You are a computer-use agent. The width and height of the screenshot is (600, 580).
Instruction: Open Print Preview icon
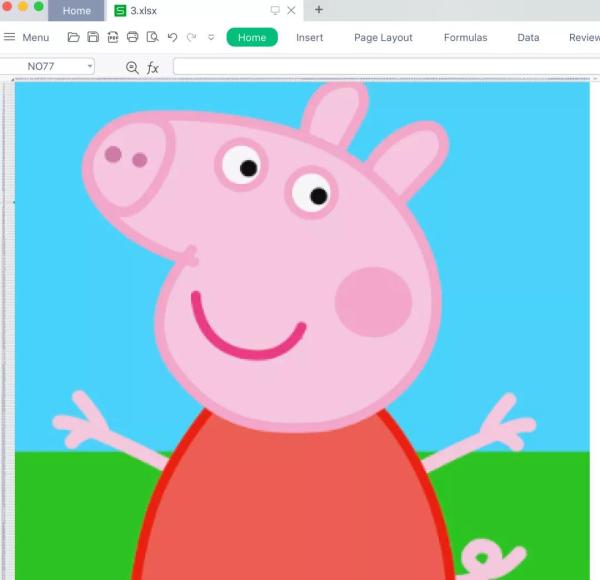(152, 37)
